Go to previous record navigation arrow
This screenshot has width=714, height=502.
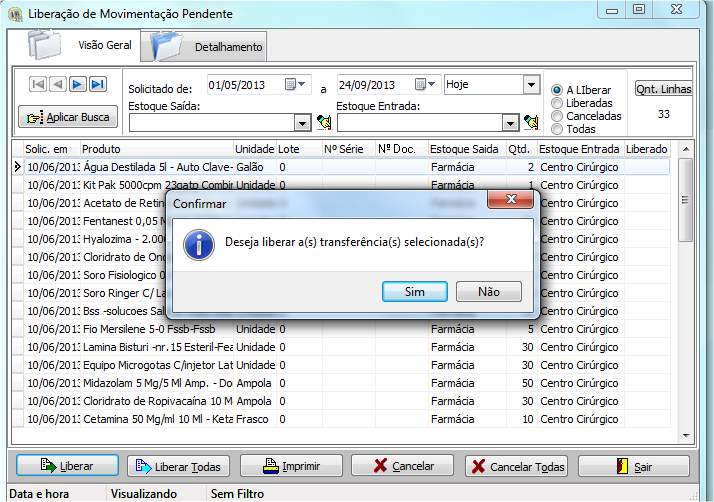click(x=57, y=84)
